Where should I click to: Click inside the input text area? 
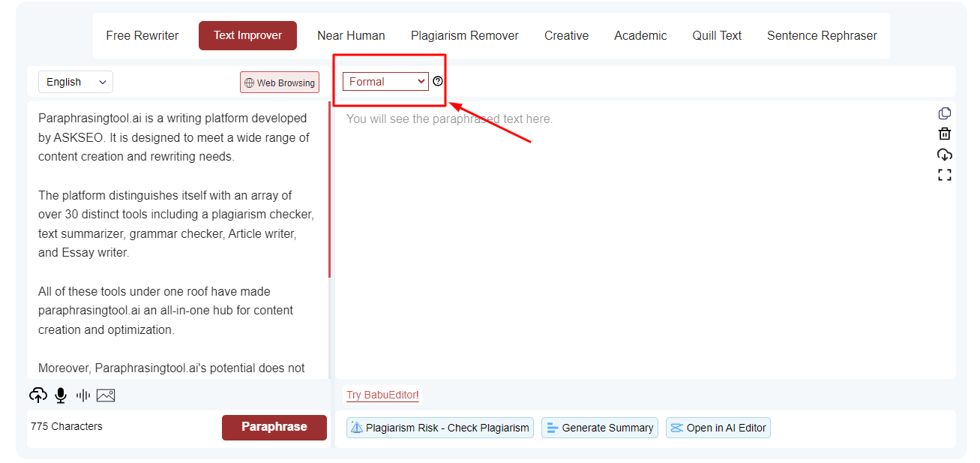pyautogui.click(x=177, y=240)
